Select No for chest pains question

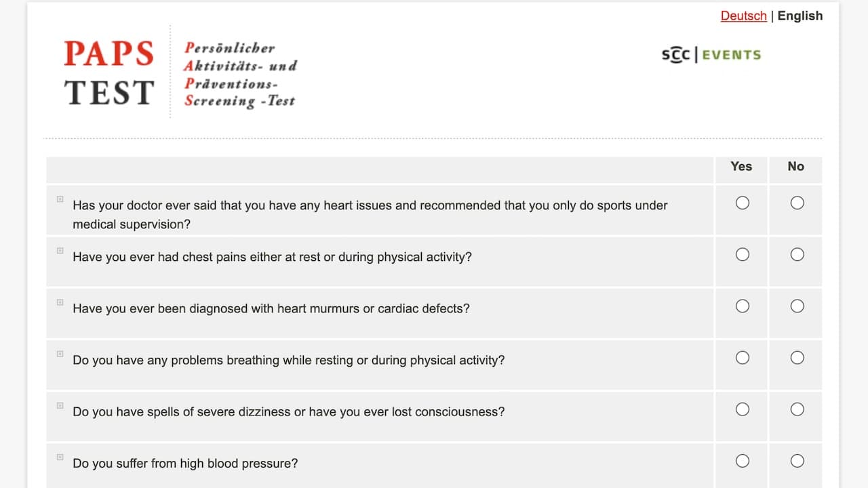(797, 254)
